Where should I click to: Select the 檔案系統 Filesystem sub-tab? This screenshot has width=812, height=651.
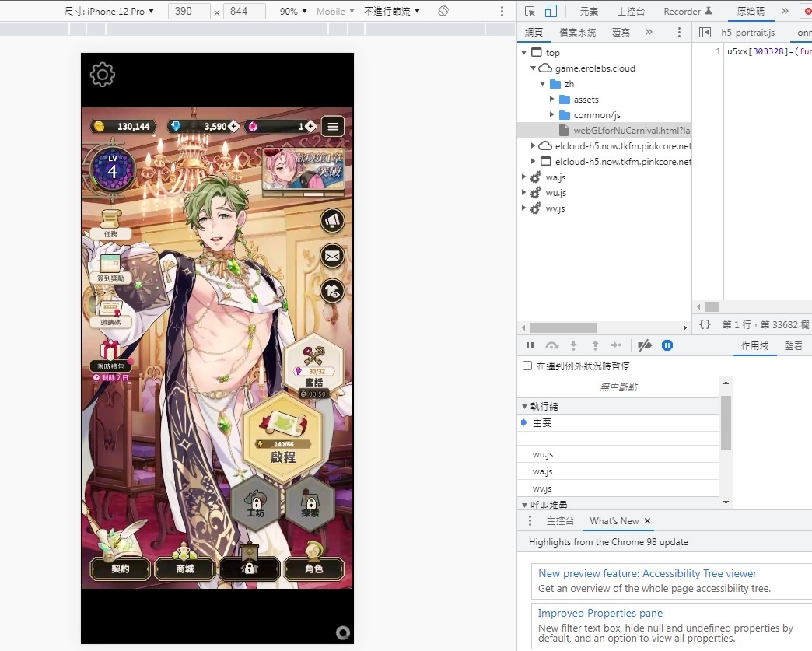pos(577,33)
